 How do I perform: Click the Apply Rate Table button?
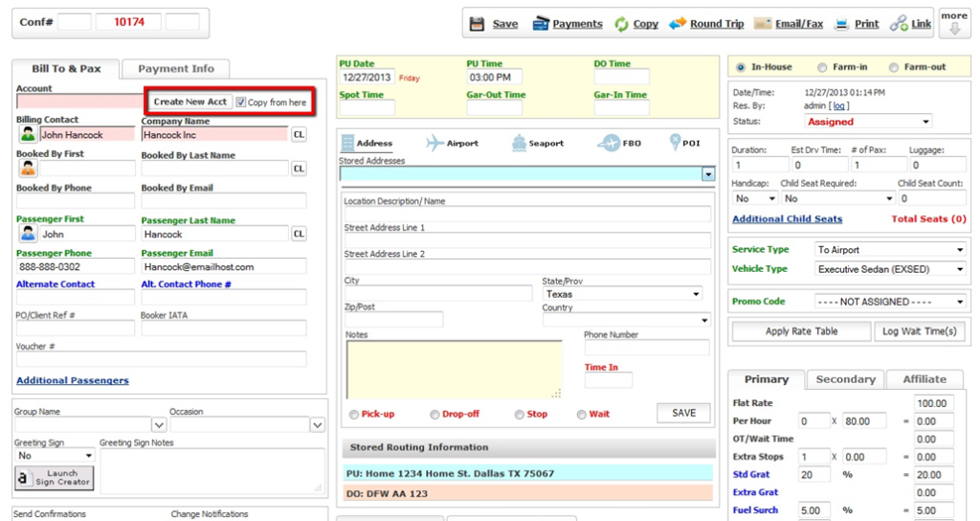click(x=801, y=331)
